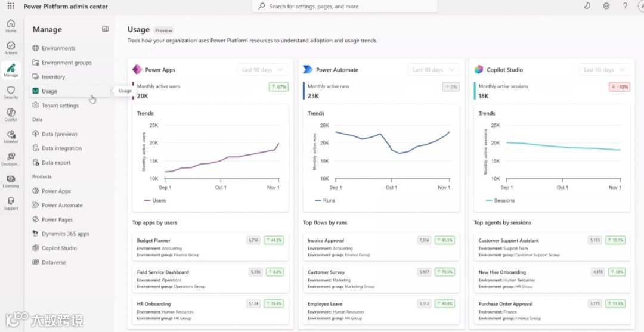Image resolution: width=644 pixels, height=332 pixels.
Task: Open Licensing in the left rail
Action: (11, 181)
